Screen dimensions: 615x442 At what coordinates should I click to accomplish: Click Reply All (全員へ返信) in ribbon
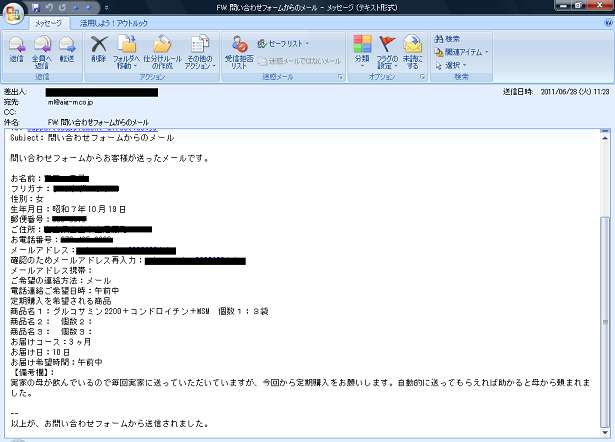[x=42, y=48]
